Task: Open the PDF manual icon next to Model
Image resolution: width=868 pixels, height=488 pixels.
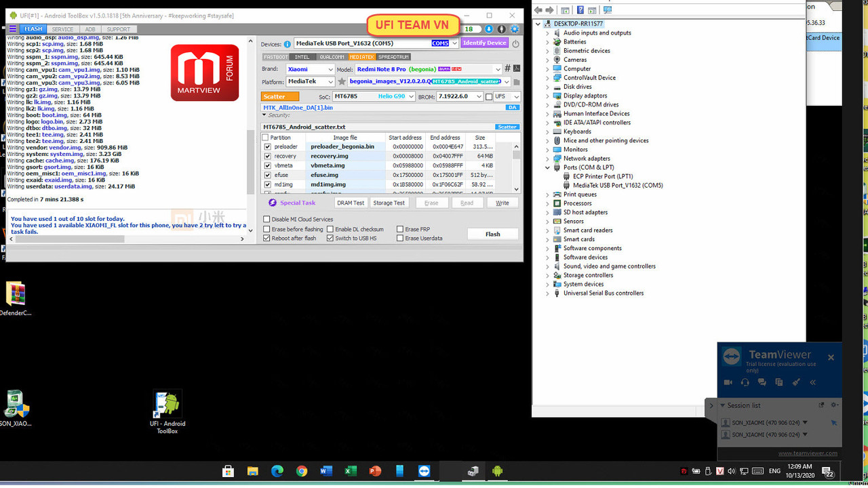Action: 516,68
